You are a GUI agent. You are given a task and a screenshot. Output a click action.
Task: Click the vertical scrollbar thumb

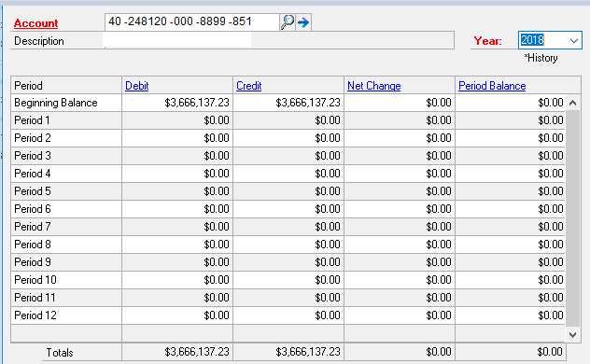click(x=572, y=218)
